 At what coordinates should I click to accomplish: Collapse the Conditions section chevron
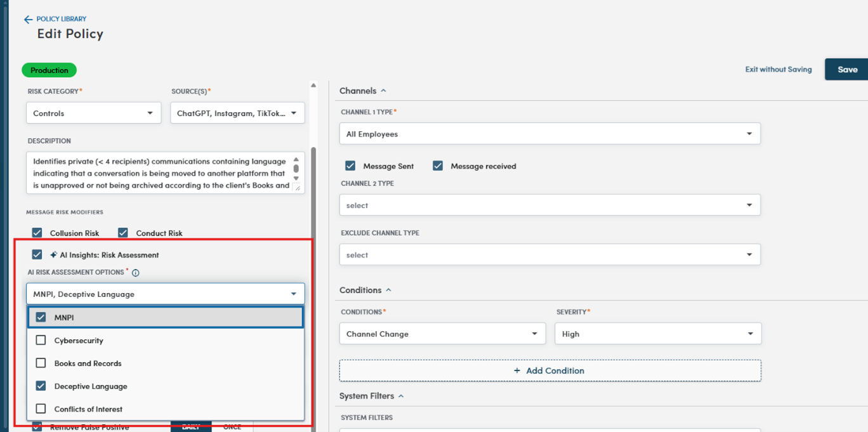tap(388, 291)
